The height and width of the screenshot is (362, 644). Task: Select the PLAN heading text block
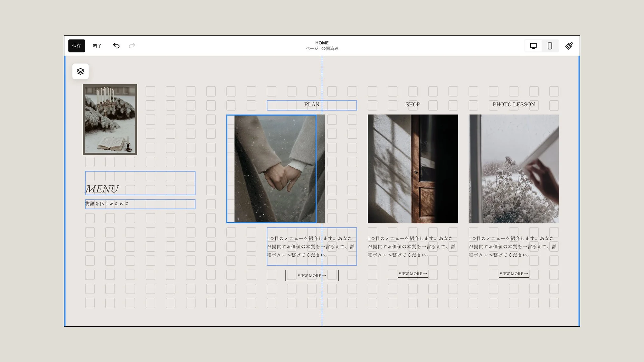pyautogui.click(x=311, y=105)
